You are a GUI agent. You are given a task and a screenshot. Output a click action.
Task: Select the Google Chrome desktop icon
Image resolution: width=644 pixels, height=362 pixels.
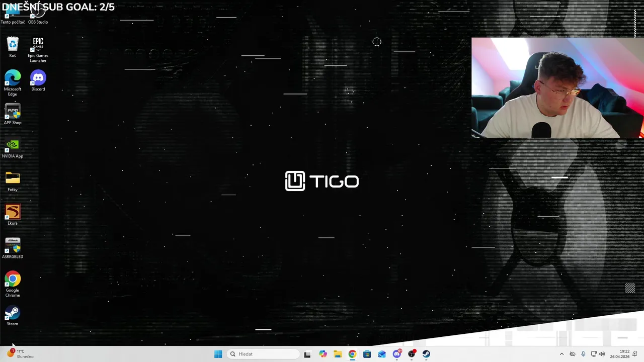pyautogui.click(x=13, y=284)
